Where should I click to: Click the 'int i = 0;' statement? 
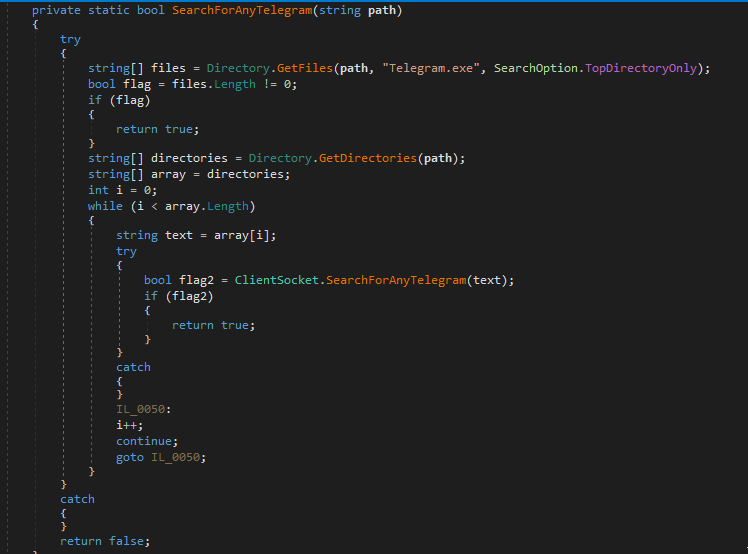tap(123, 190)
